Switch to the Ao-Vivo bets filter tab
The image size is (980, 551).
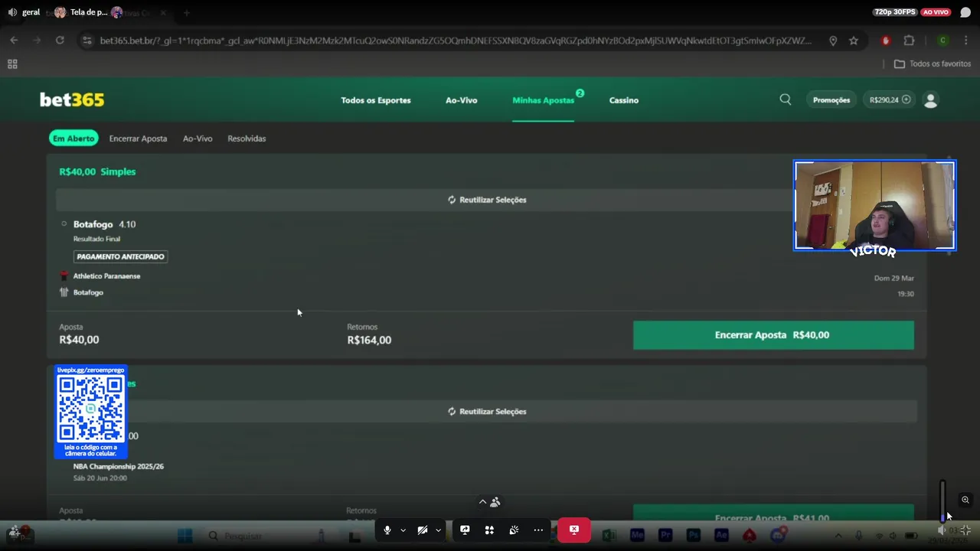[x=198, y=139]
